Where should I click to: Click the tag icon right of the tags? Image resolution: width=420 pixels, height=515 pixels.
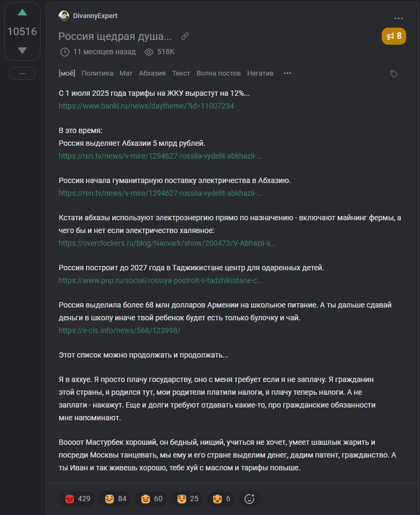394,73
